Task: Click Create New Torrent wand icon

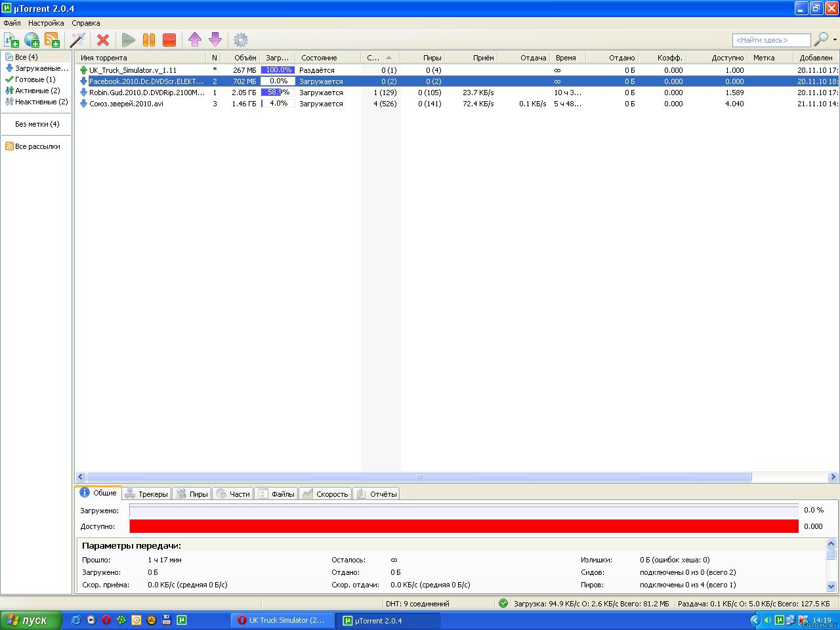Action: point(77,40)
